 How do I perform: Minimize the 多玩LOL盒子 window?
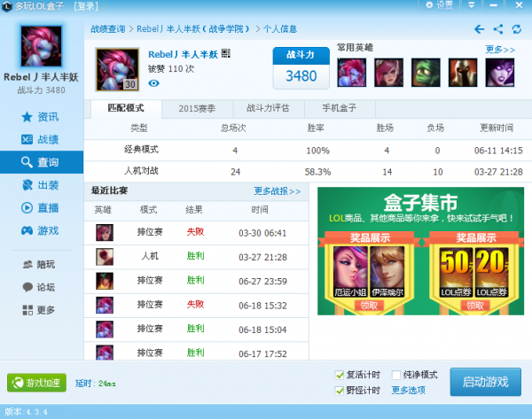[494, 5]
